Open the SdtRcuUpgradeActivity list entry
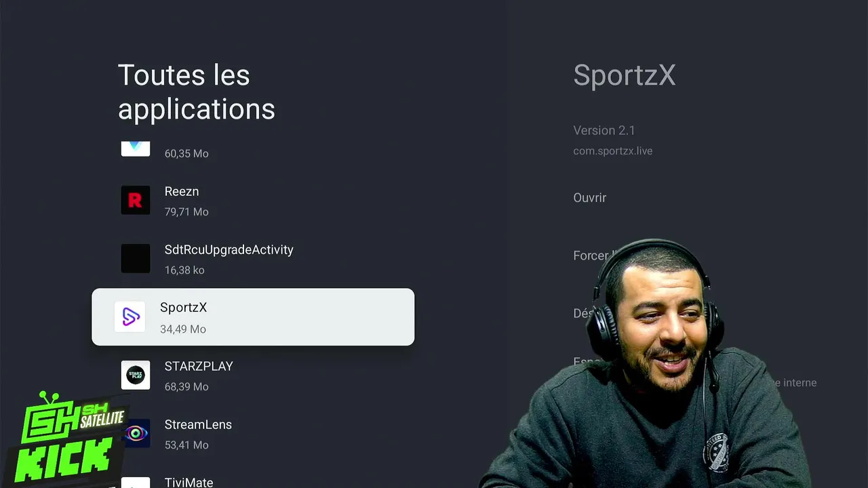The image size is (868, 488). click(x=253, y=259)
